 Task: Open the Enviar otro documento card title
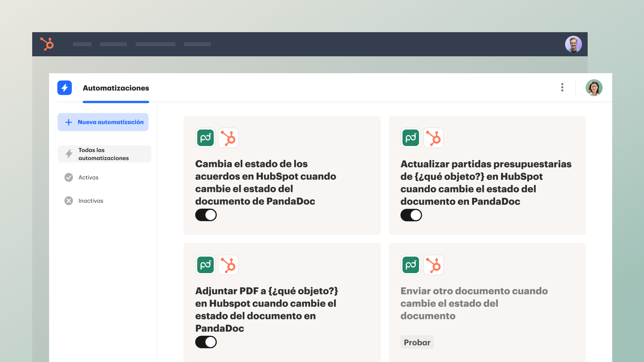pyautogui.click(x=474, y=303)
